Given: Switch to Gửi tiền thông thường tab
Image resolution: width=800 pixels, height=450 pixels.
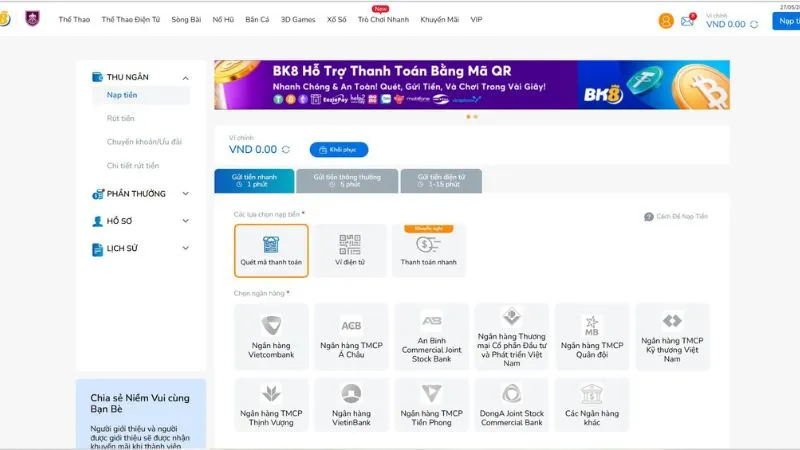Looking at the screenshot, I should (x=347, y=181).
